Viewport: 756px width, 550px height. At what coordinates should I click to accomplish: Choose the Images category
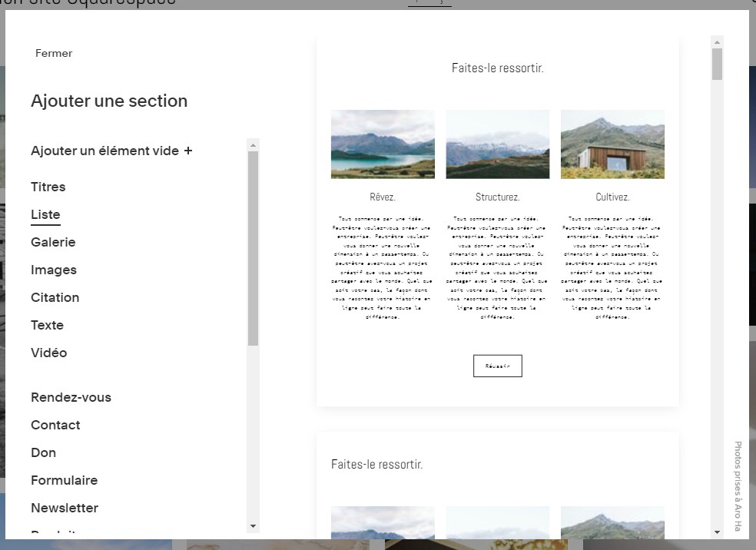coord(54,270)
